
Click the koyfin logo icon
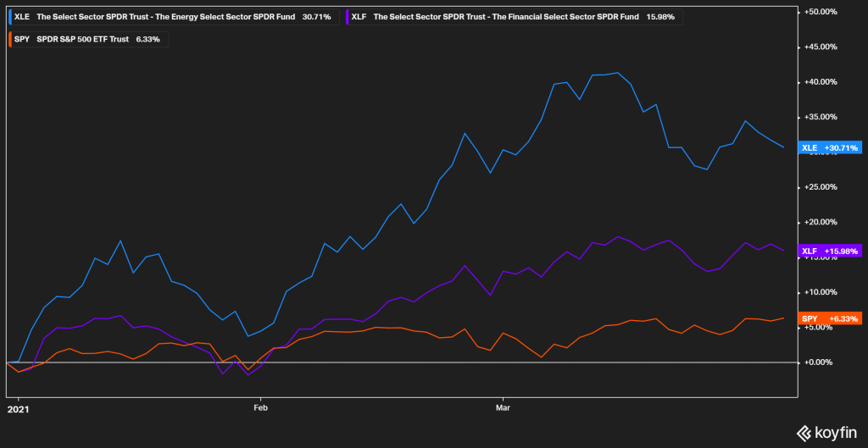(x=804, y=434)
